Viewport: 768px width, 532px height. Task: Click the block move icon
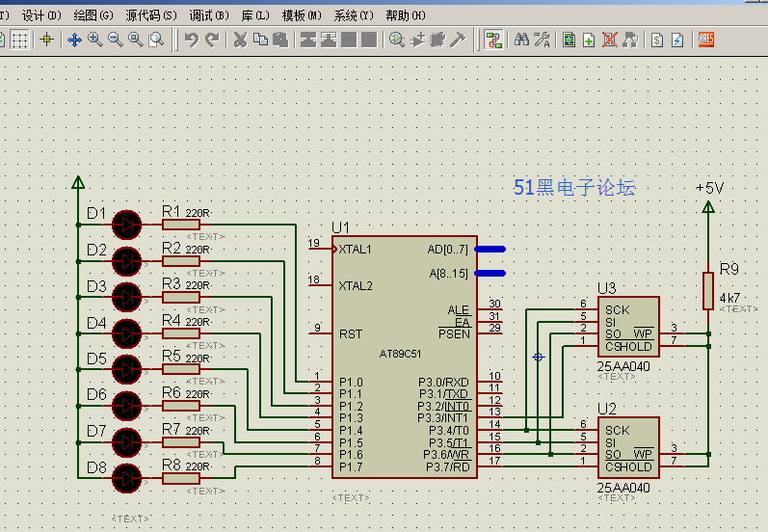329,40
